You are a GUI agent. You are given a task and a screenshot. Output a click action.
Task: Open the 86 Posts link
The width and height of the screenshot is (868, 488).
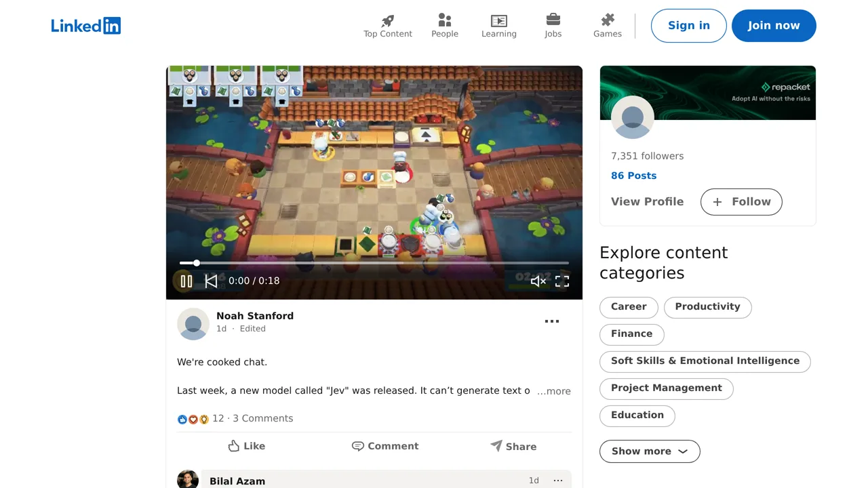[x=633, y=176]
